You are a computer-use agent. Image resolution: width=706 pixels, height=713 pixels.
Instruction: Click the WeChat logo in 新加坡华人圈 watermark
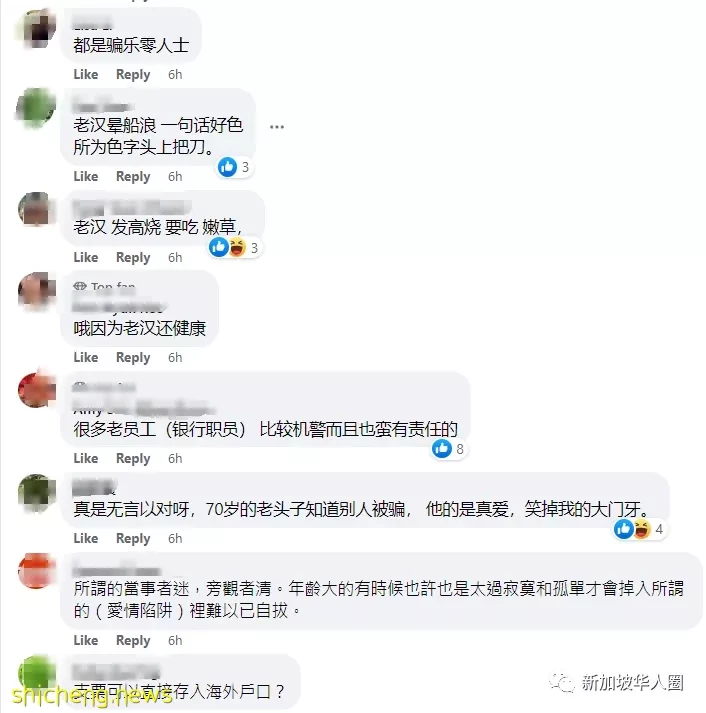tap(562, 683)
